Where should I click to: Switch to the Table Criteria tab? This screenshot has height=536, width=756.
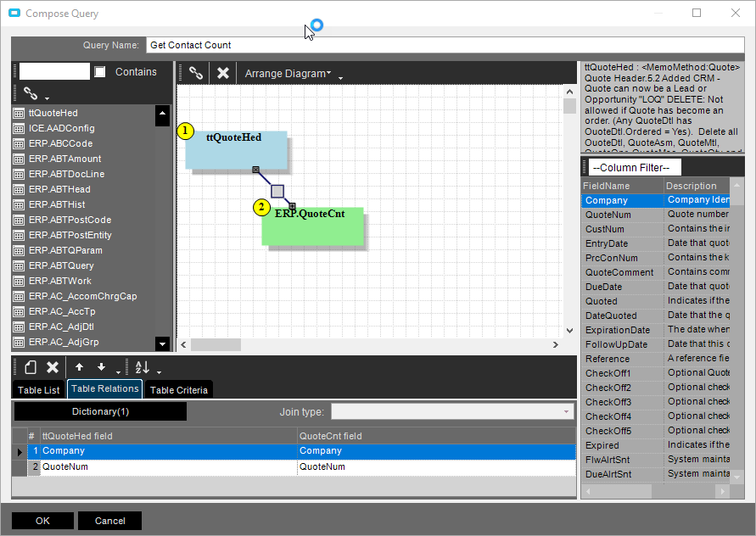(x=178, y=390)
